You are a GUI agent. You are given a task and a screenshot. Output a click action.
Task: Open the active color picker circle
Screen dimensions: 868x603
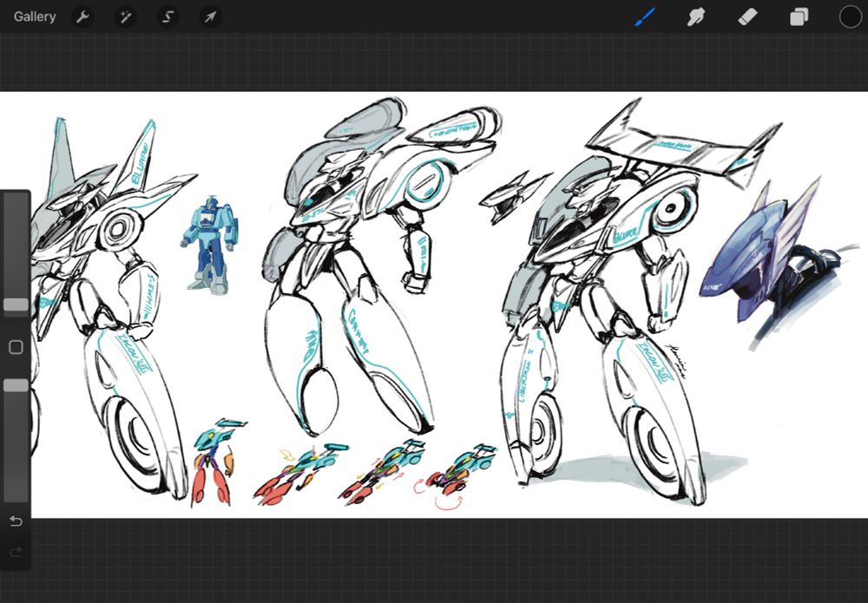tap(851, 17)
